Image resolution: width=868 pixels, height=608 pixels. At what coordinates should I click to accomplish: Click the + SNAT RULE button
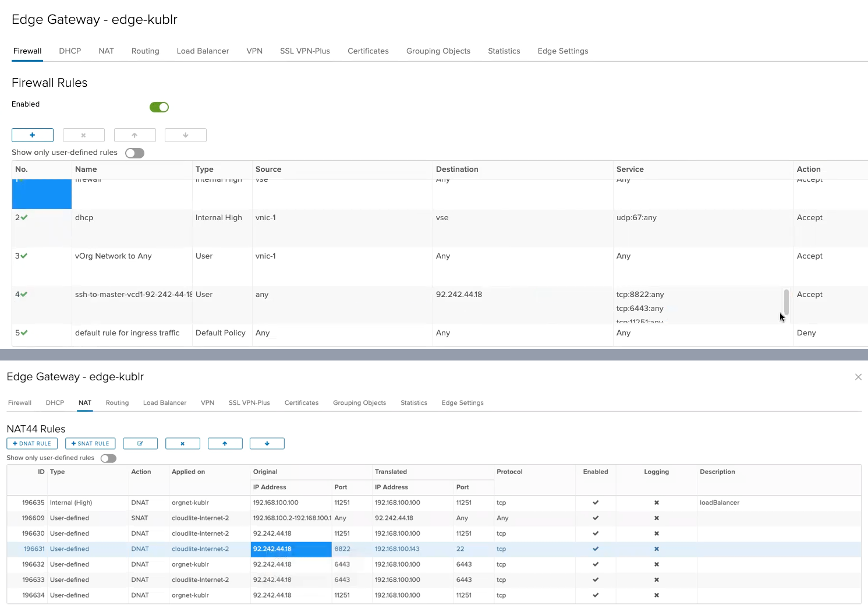click(90, 444)
